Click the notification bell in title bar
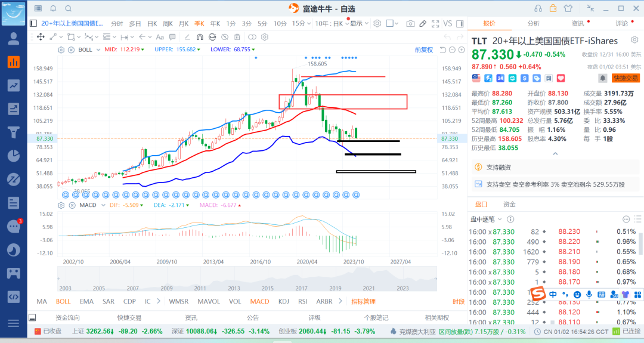644x343 pixels. tap(54, 8)
